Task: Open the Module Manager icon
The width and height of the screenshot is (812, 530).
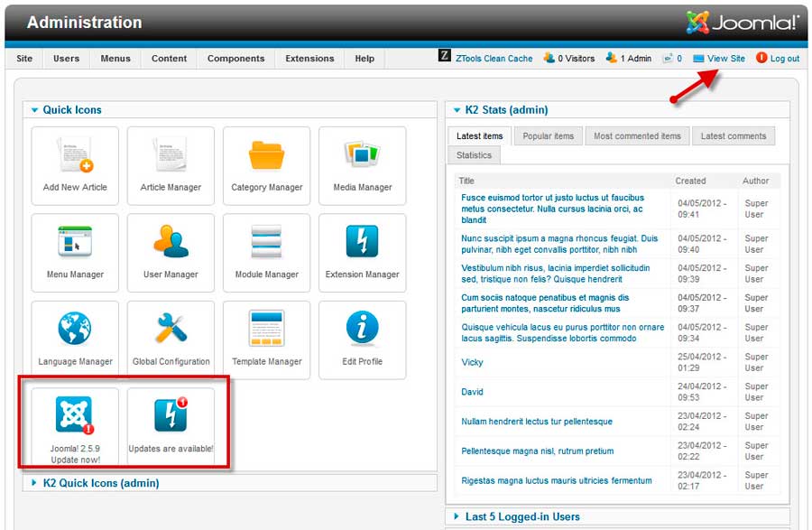Action: (x=267, y=253)
